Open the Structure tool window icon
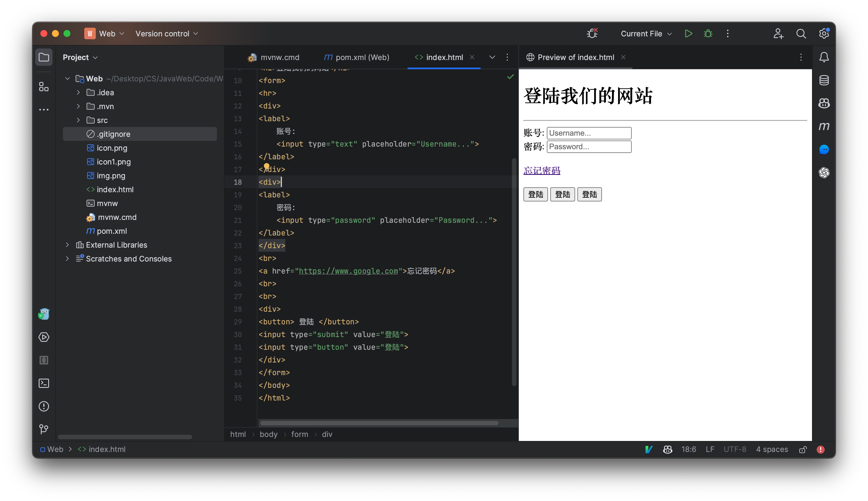This screenshot has width=868, height=501. pyautogui.click(x=44, y=86)
